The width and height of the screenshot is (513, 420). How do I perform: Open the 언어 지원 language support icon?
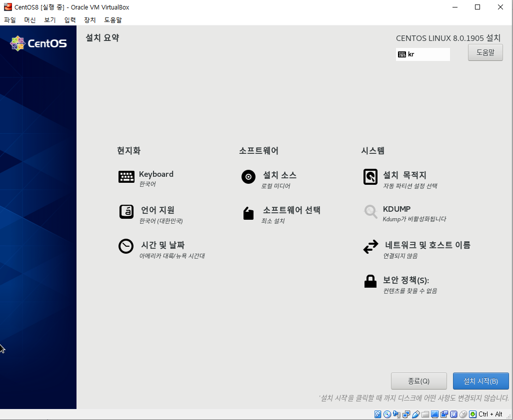pyautogui.click(x=126, y=212)
